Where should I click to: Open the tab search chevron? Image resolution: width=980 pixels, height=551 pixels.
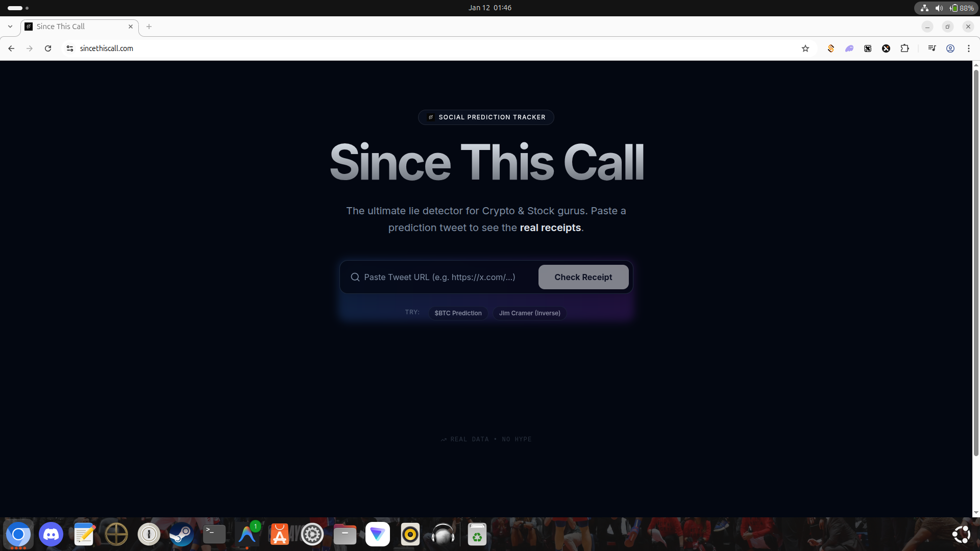tap(10, 26)
